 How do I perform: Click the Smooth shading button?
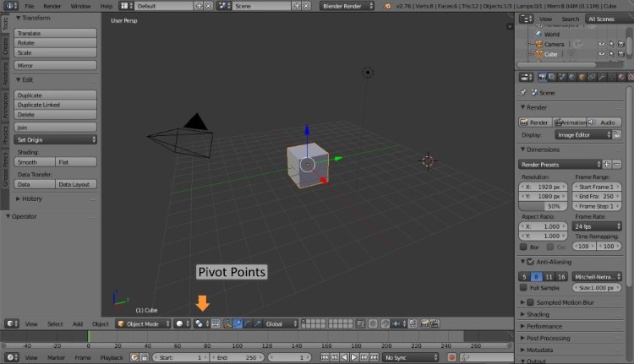[x=35, y=162]
